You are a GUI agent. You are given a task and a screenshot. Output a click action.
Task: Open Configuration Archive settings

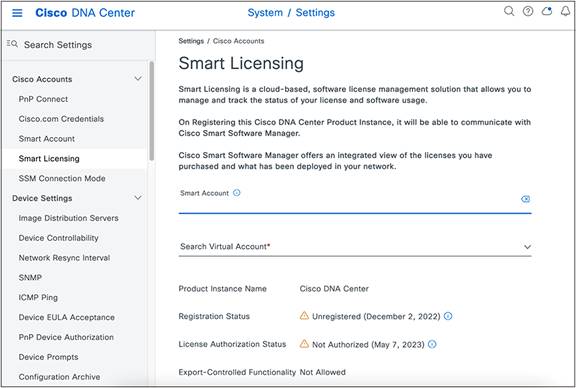(x=60, y=377)
